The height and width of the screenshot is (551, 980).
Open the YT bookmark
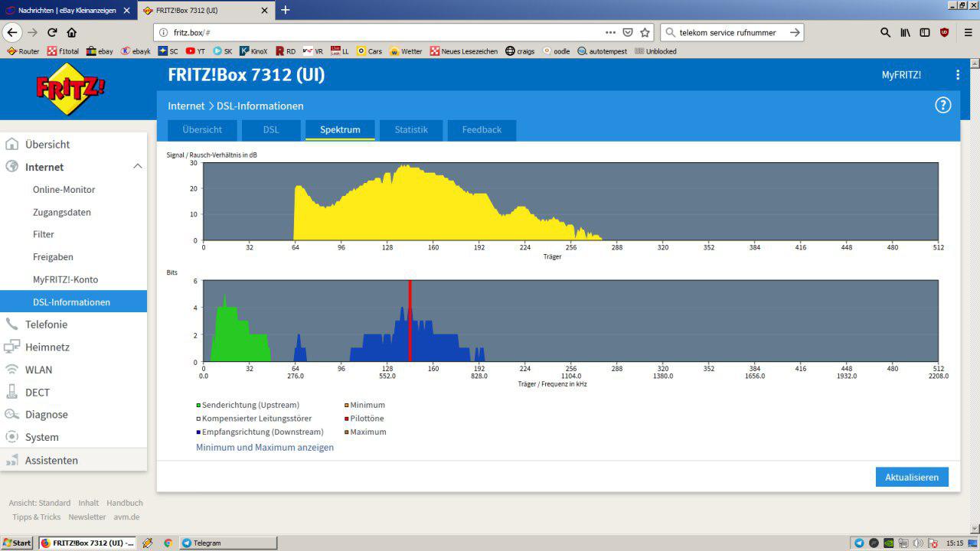[x=195, y=51]
